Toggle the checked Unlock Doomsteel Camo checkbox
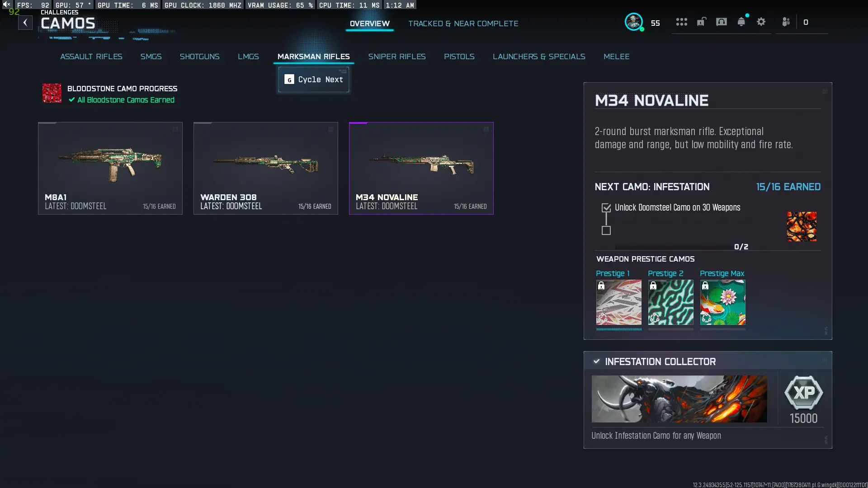The height and width of the screenshot is (488, 868). [x=606, y=208]
